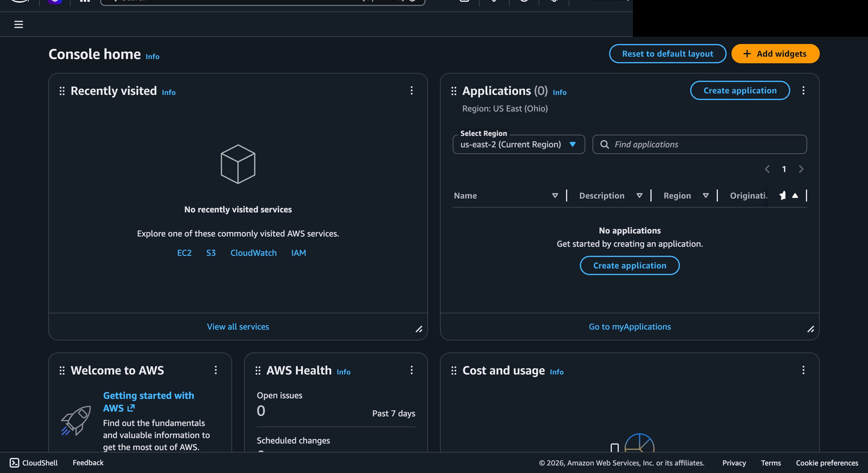The width and height of the screenshot is (868, 473).
Task: Click the 'No recently visited services' text
Action: point(238,210)
